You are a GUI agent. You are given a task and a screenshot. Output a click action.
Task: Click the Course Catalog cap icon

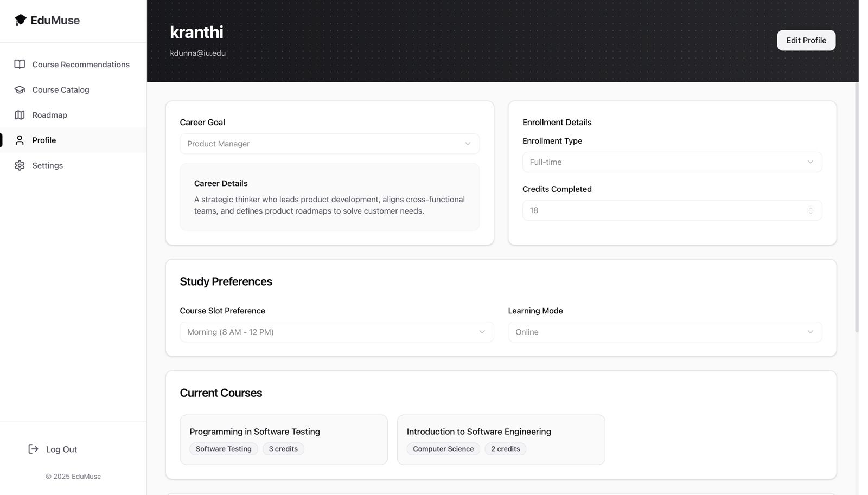point(20,90)
